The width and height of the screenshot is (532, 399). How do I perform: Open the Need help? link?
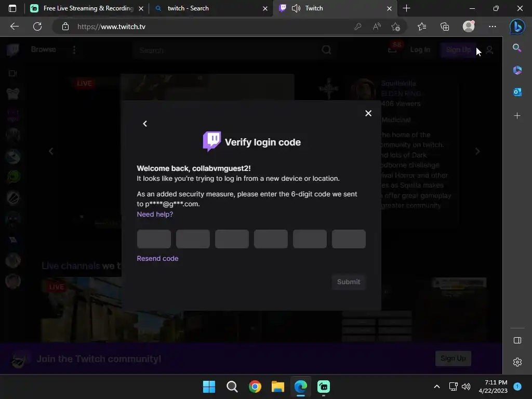tap(155, 214)
